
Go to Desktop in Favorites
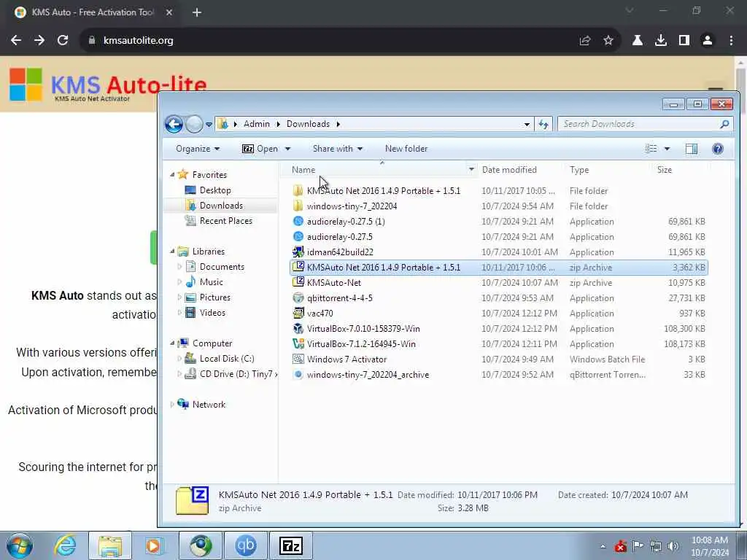click(x=215, y=190)
